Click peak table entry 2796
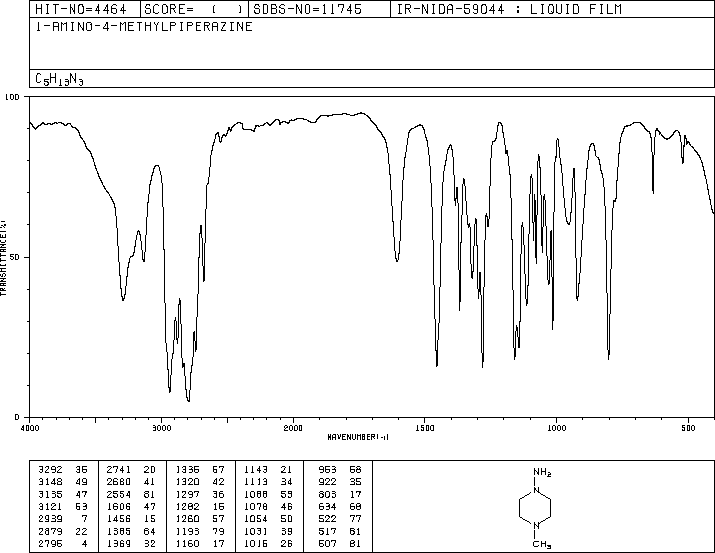The width and height of the screenshot is (715, 553). point(50,544)
